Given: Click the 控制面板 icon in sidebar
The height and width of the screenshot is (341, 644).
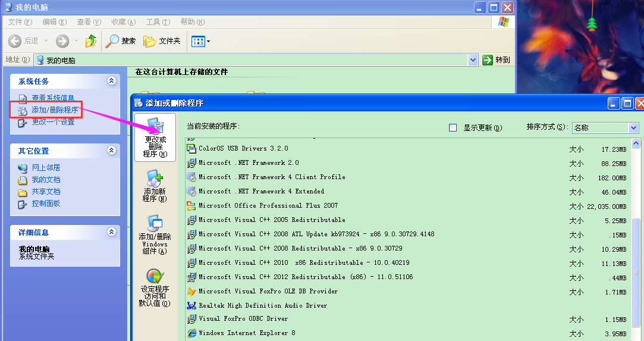Looking at the screenshot, I should pos(23,204).
